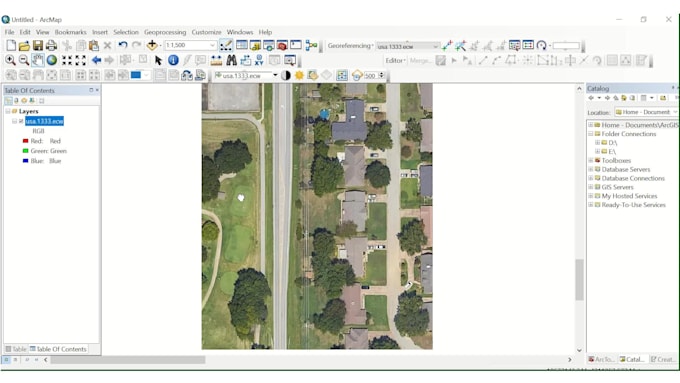Select Database Servers in Catalog tree
Image resolution: width=680 pixels, height=383 pixels.
626,169
